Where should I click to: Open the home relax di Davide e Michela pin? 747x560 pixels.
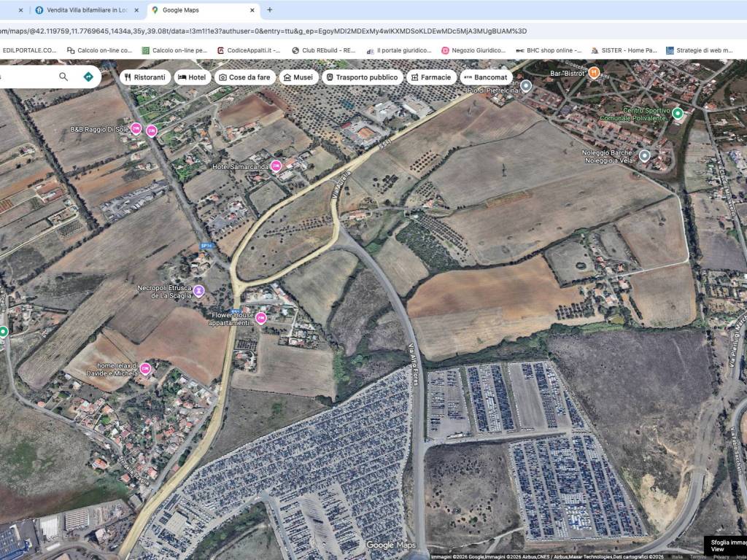(145, 369)
